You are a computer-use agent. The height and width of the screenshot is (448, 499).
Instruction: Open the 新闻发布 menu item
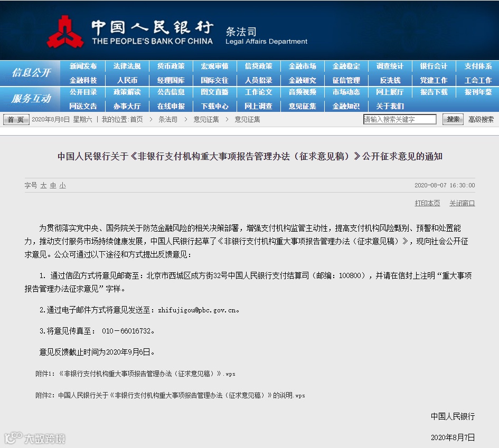[83, 66]
